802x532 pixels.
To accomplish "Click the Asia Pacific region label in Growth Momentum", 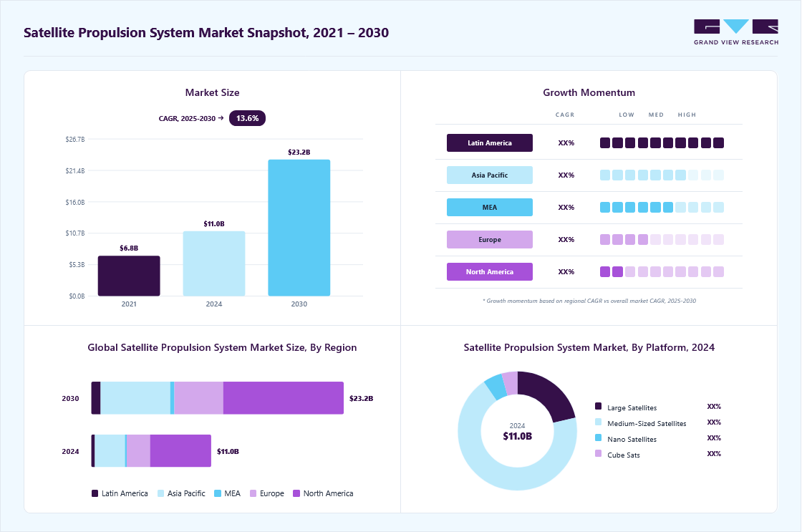I will click(x=490, y=175).
